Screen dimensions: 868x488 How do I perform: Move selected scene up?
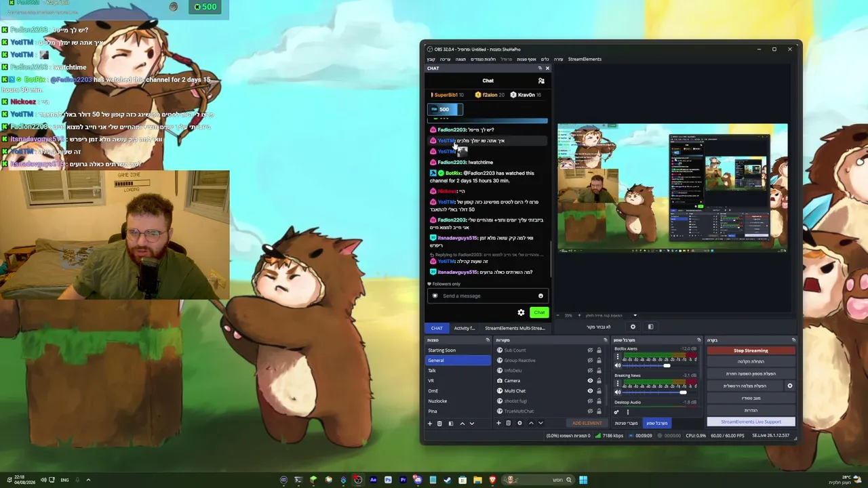point(462,424)
